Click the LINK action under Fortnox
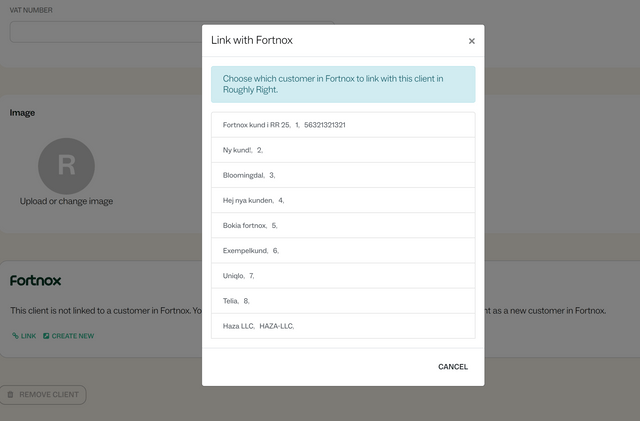This screenshot has width=640, height=421. coord(24,336)
